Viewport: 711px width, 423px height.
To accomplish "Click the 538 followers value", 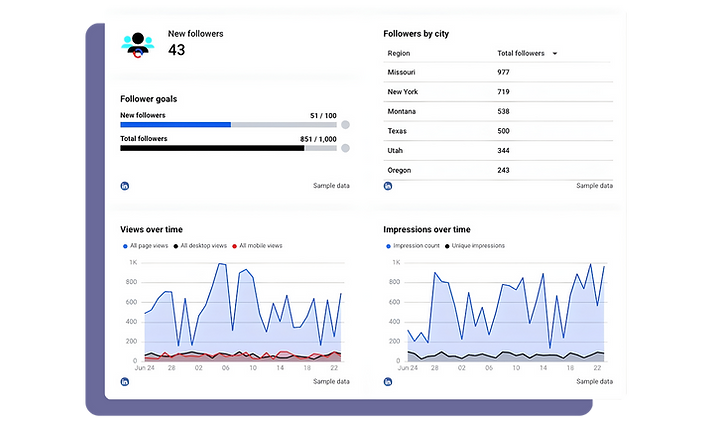I will 503,111.
